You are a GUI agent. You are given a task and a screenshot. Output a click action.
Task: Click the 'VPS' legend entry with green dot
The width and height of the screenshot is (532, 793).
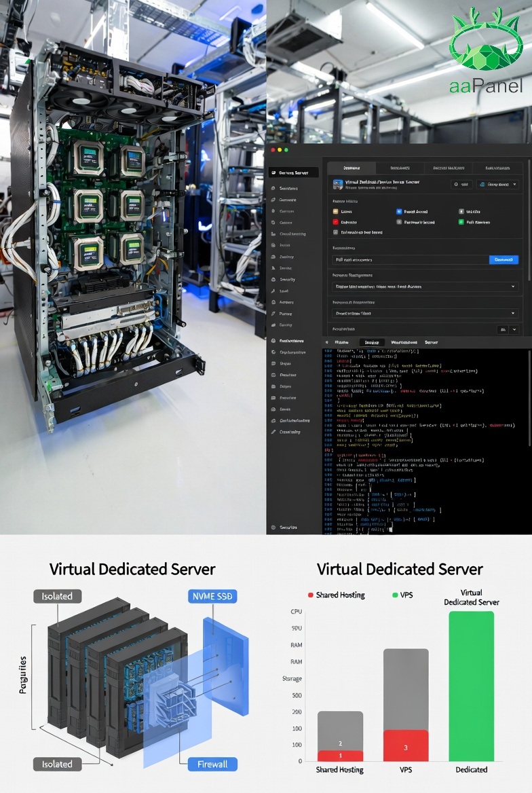click(402, 595)
